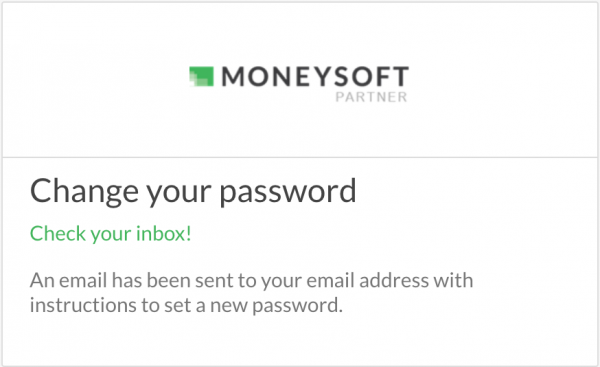This screenshot has height=367, width=600.
Task: Click the letter M in MONEYSOFT
Action: tap(233, 77)
